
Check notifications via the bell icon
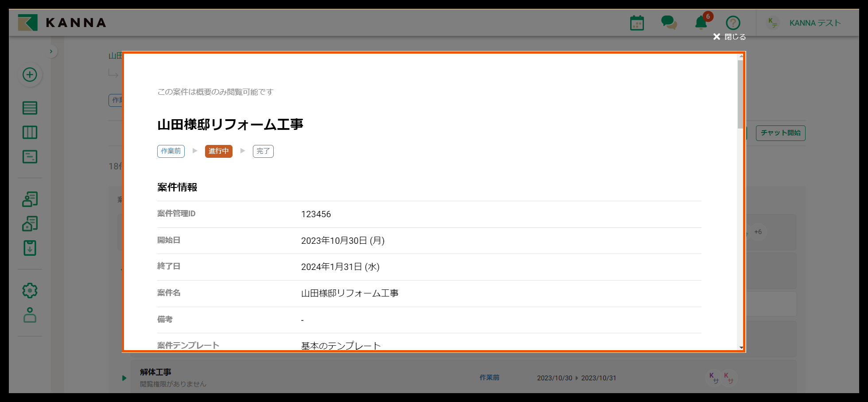click(x=701, y=23)
